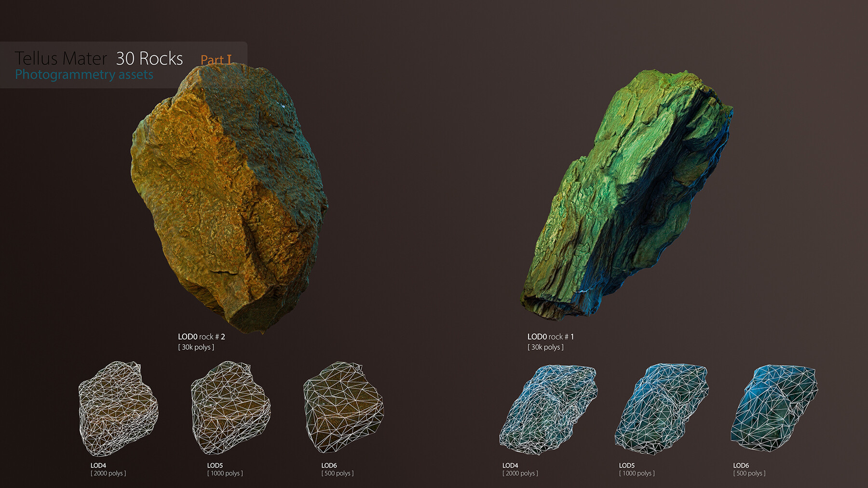This screenshot has width=868, height=488.
Task: Click the large green rock # 1 render
Action: click(x=627, y=195)
